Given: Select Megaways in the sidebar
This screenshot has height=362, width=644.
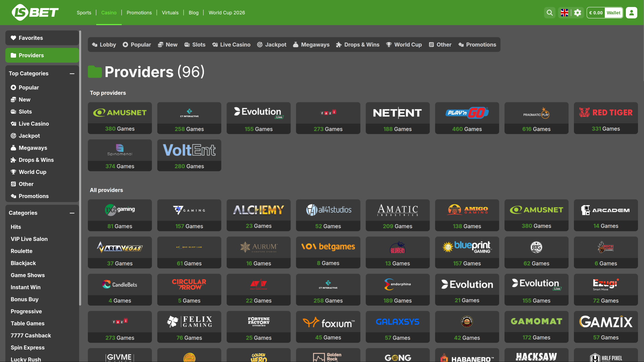Looking at the screenshot, I should coord(42,148).
